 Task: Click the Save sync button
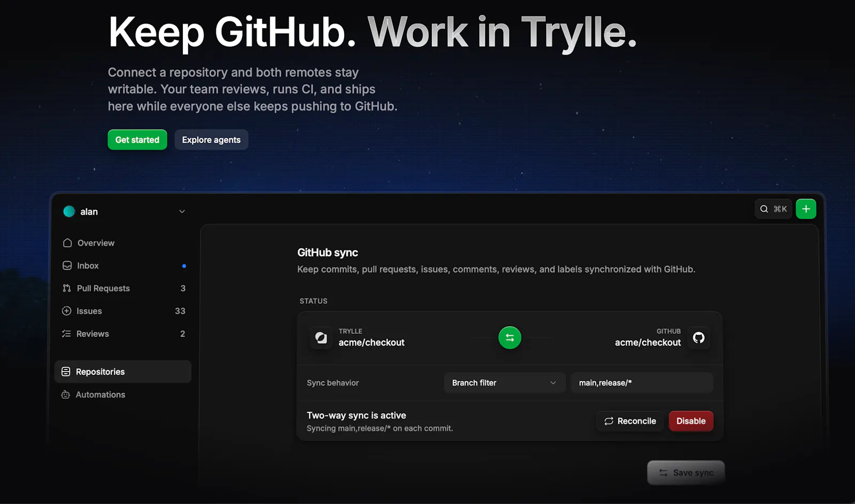[686, 472]
